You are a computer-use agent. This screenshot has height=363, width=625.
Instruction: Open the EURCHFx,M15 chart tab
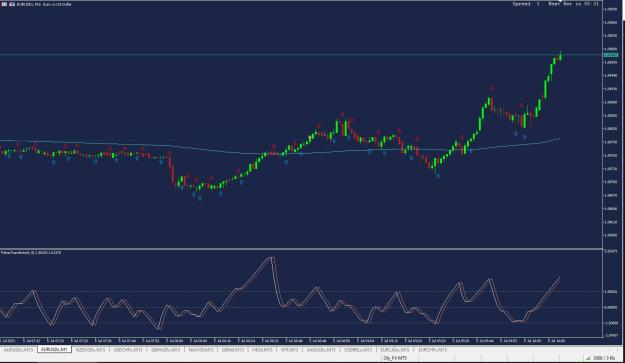point(432,349)
